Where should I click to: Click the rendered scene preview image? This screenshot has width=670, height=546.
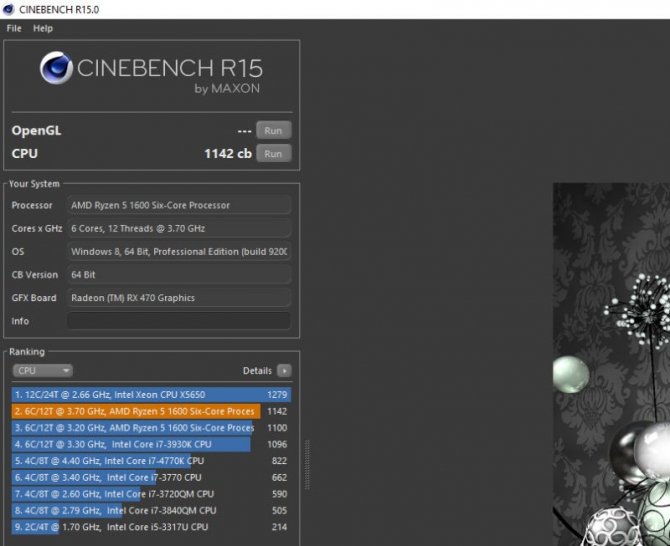pos(611,364)
